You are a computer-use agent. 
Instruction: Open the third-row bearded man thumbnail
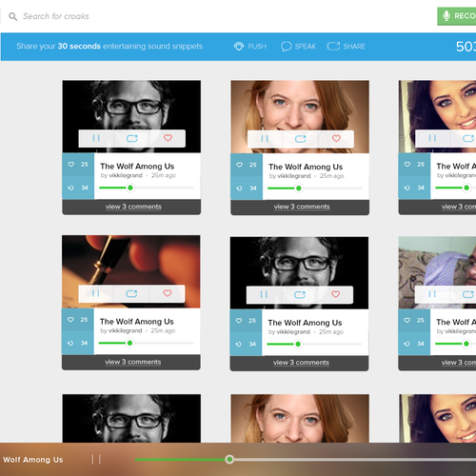131,419
